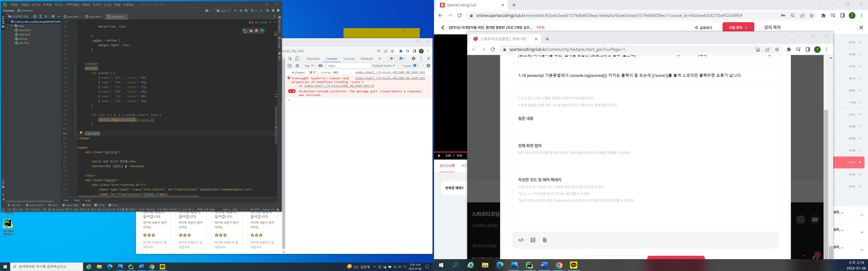Open PyCharm 파일(F) menu

point(14,4)
